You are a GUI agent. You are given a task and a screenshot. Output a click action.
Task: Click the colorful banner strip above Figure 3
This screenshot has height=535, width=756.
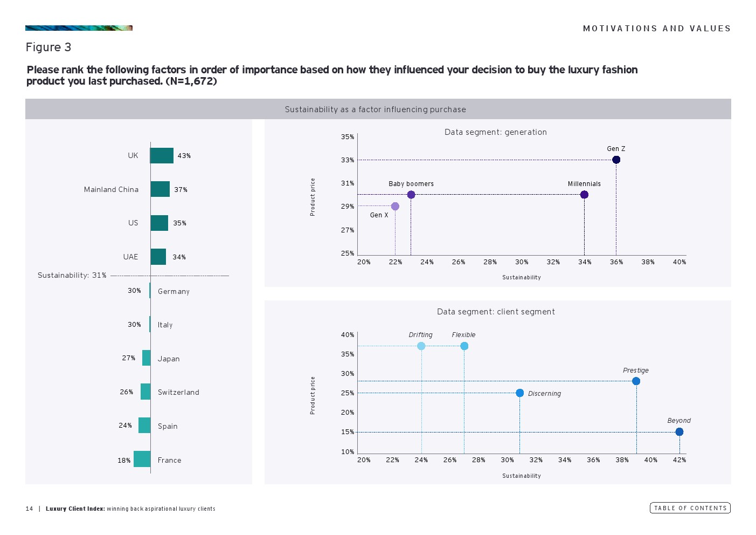(x=79, y=28)
